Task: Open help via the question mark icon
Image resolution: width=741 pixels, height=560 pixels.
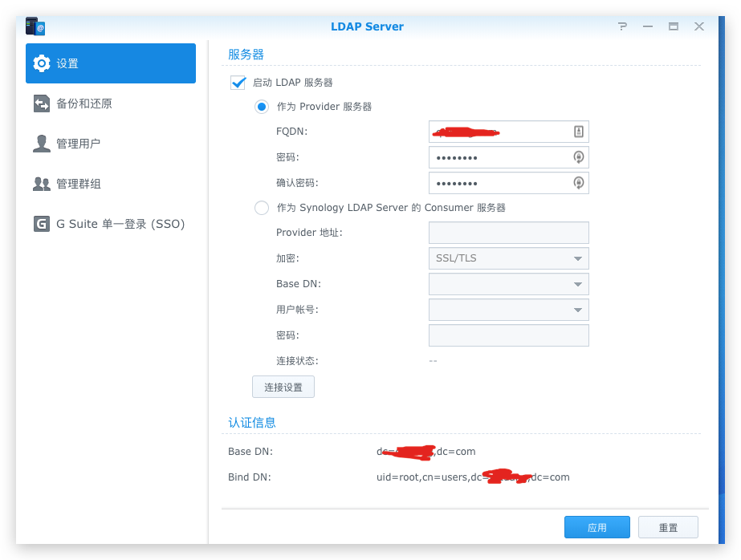Action: click(x=623, y=26)
